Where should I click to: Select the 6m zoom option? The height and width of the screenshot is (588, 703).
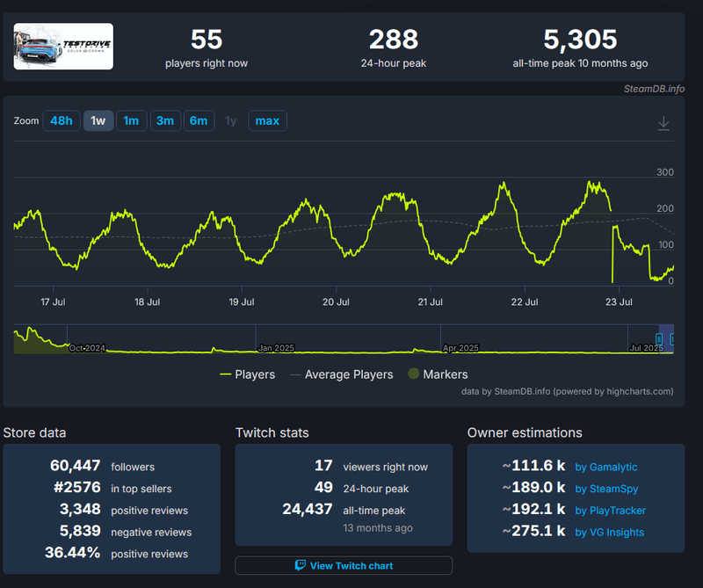pyautogui.click(x=199, y=120)
